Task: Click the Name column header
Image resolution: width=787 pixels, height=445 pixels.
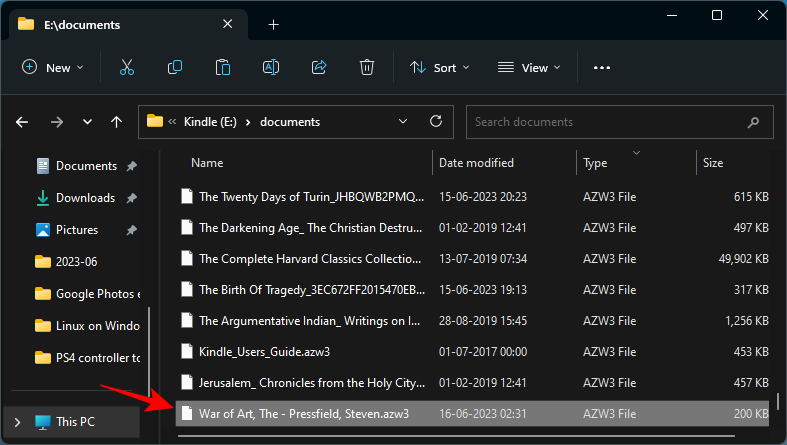Action: (208, 162)
